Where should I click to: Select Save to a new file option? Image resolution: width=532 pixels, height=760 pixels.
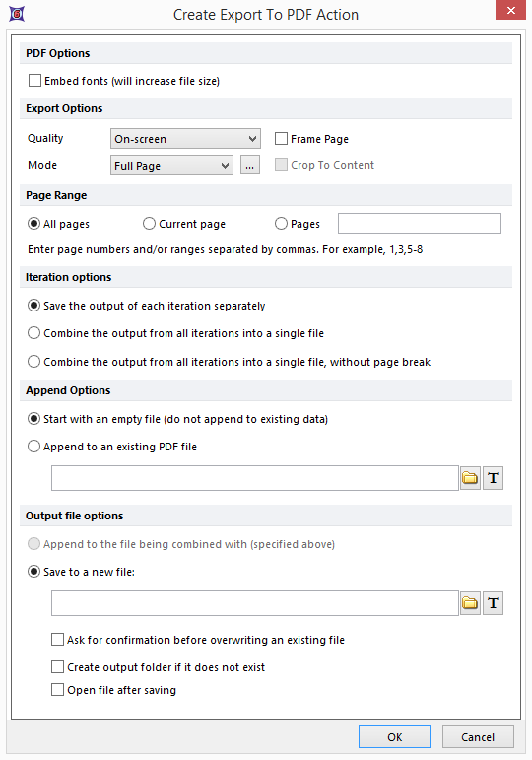tap(33, 572)
